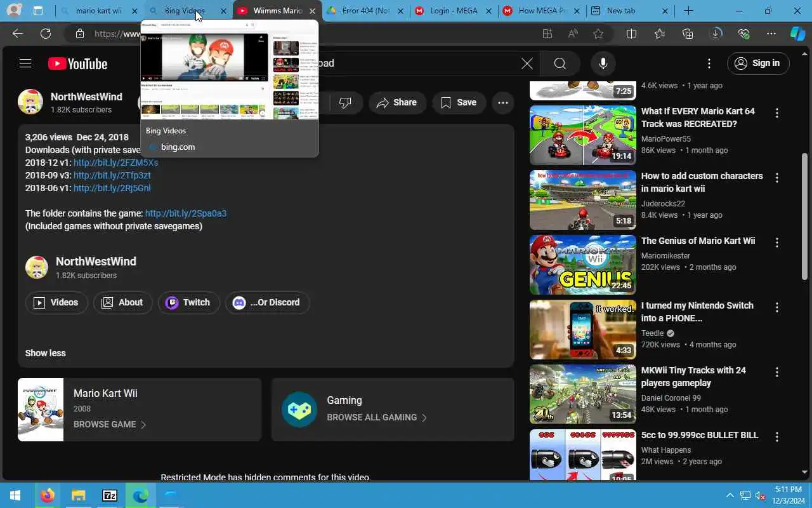The width and height of the screenshot is (812, 508).
Task: Dislike the video with thumbs-down icon
Action: click(x=345, y=102)
